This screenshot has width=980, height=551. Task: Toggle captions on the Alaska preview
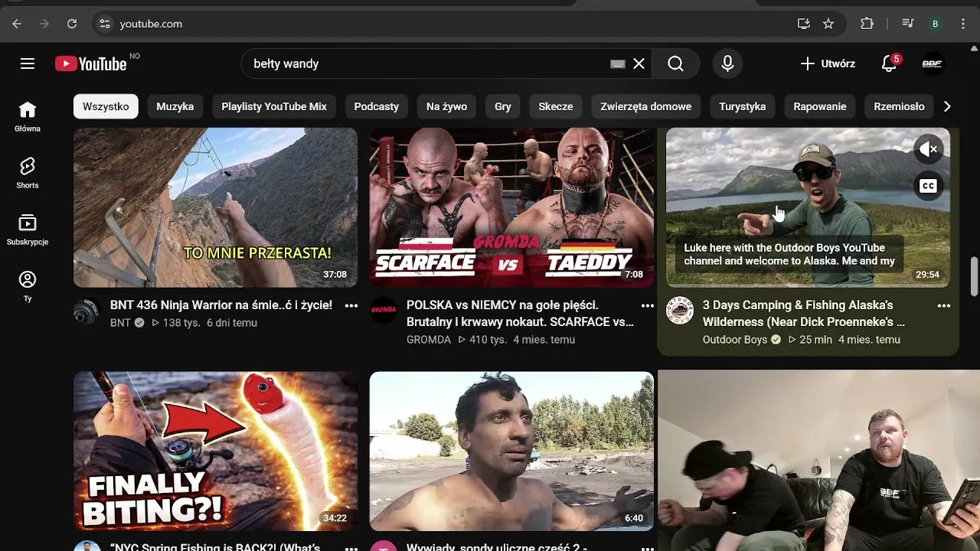point(929,186)
